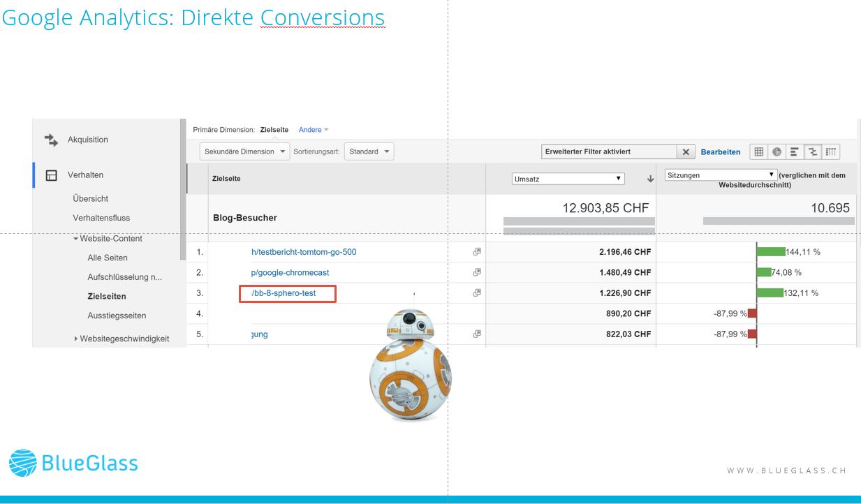Select the pie chart percentage view icon
Viewport: 861px width, 504px height.
point(777,151)
